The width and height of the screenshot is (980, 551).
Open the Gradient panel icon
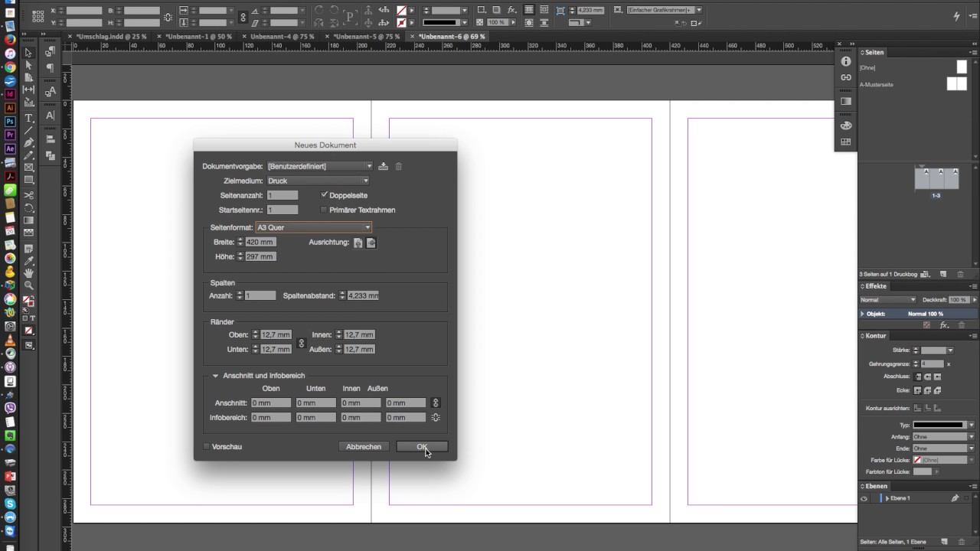click(846, 101)
